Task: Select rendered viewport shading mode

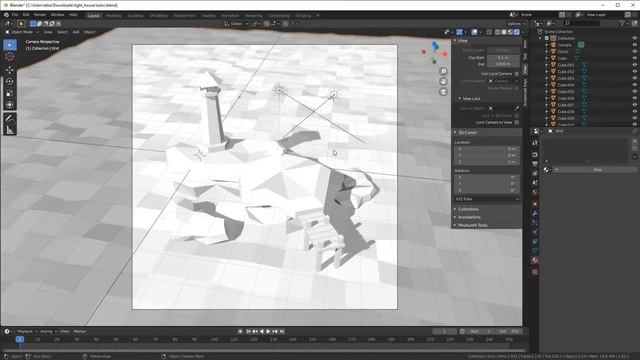Action: [517, 32]
